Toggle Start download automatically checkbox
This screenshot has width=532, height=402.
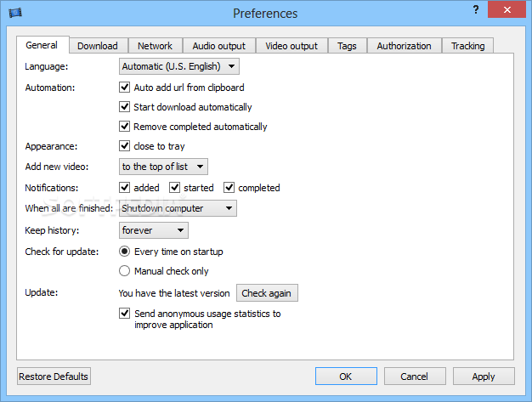pyautogui.click(x=125, y=107)
